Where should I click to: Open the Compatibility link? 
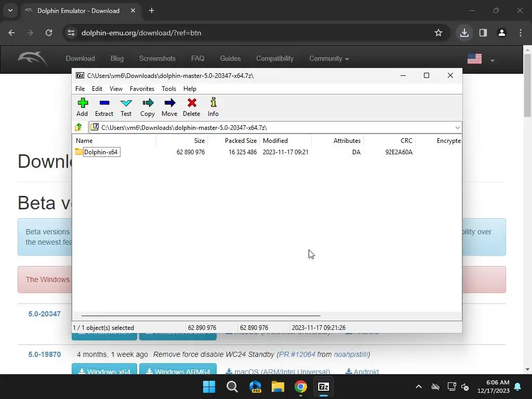tap(275, 58)
